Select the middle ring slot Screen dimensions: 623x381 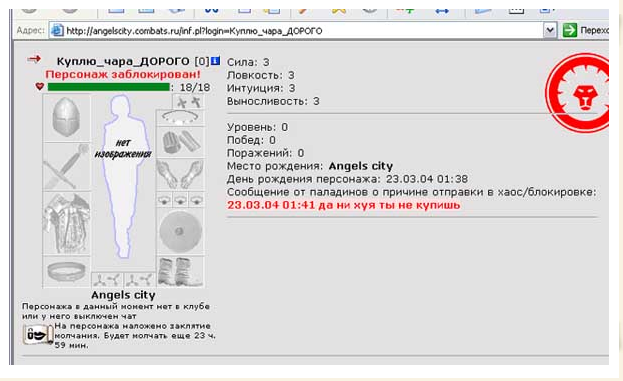pyautogui.click(x=180, y=200)
